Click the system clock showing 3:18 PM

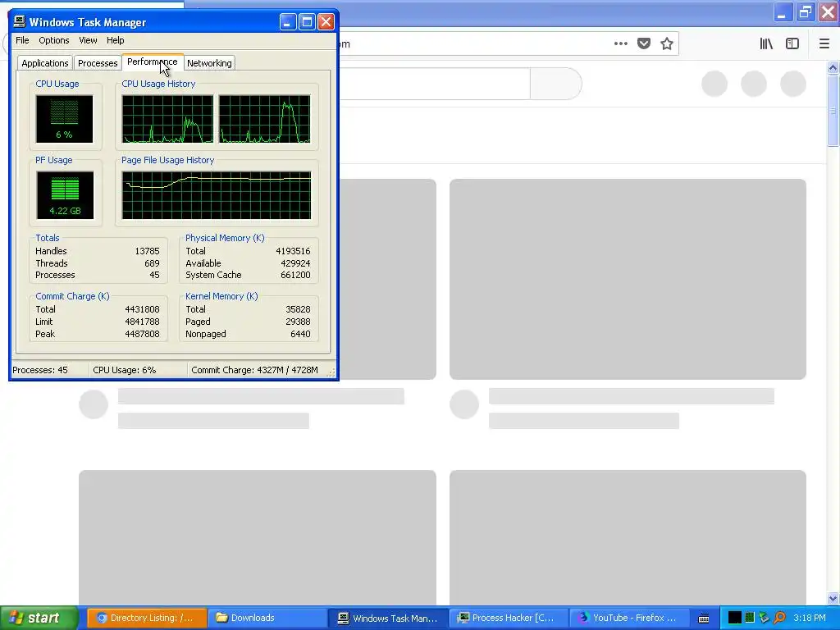[810, 618]
